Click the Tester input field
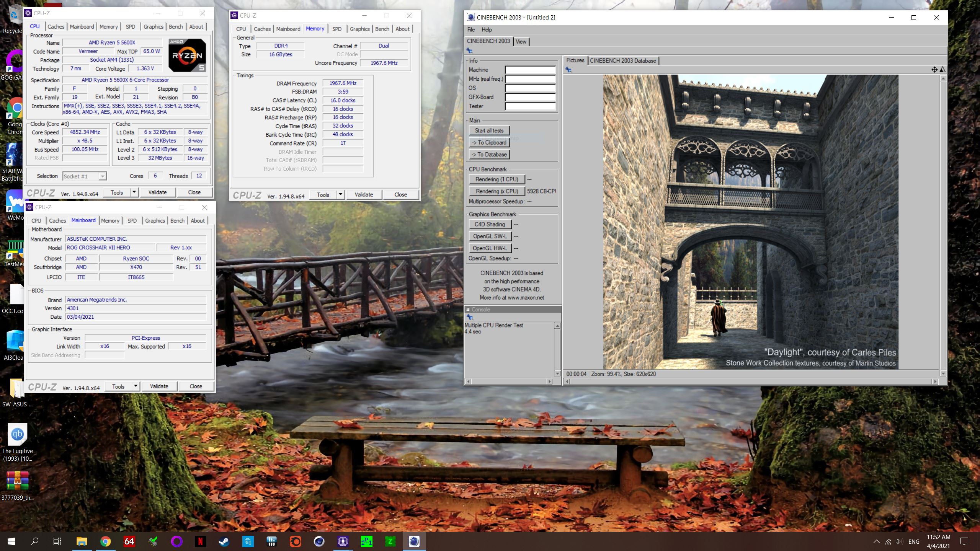980x551 pixels. (x=530, y=106)
